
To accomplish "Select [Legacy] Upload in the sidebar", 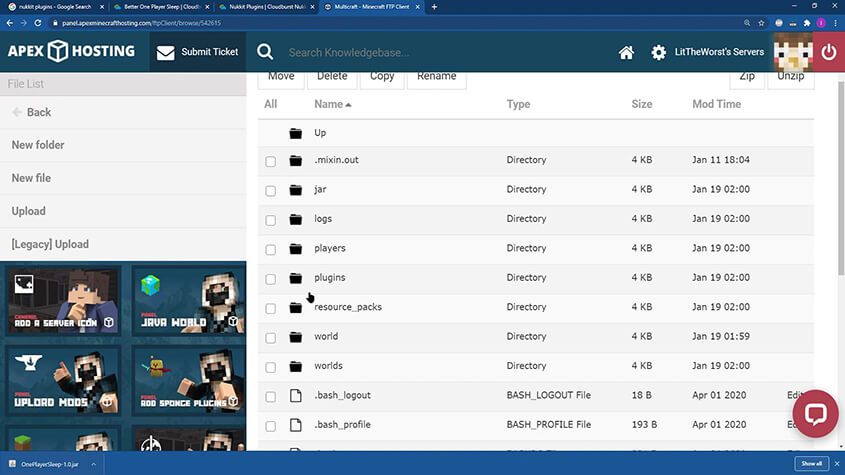I will 123,244.
